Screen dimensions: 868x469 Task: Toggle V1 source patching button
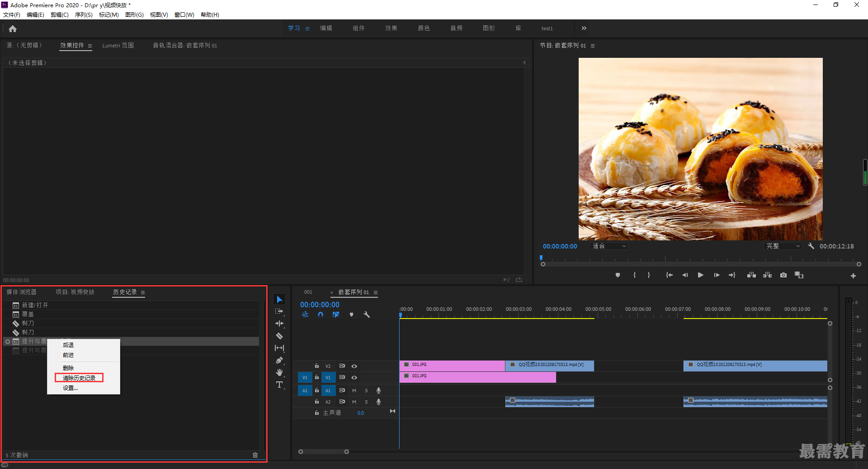pos(305,377)
